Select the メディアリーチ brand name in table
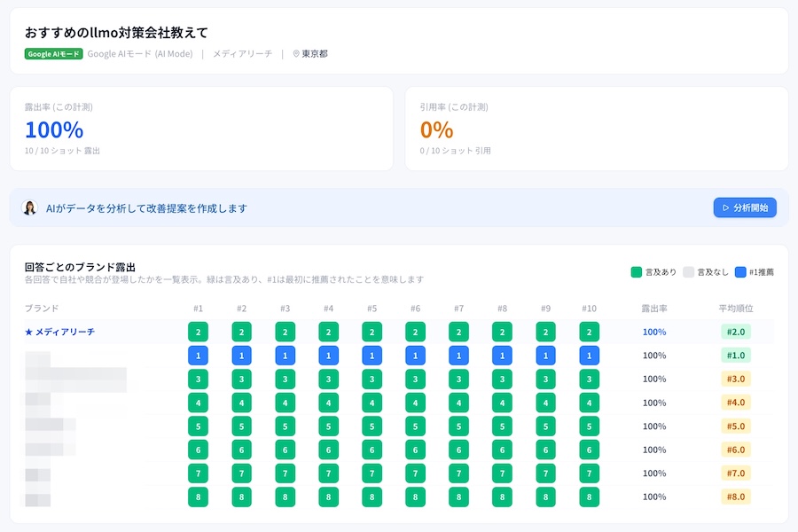The image size is (798, 532). [65, 332]
